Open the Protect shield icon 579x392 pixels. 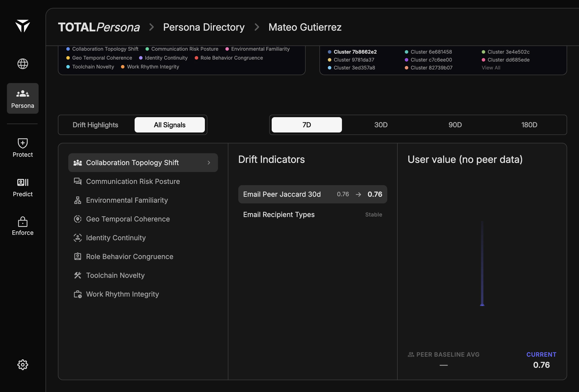pyautogui.click(x=23, y=143)
